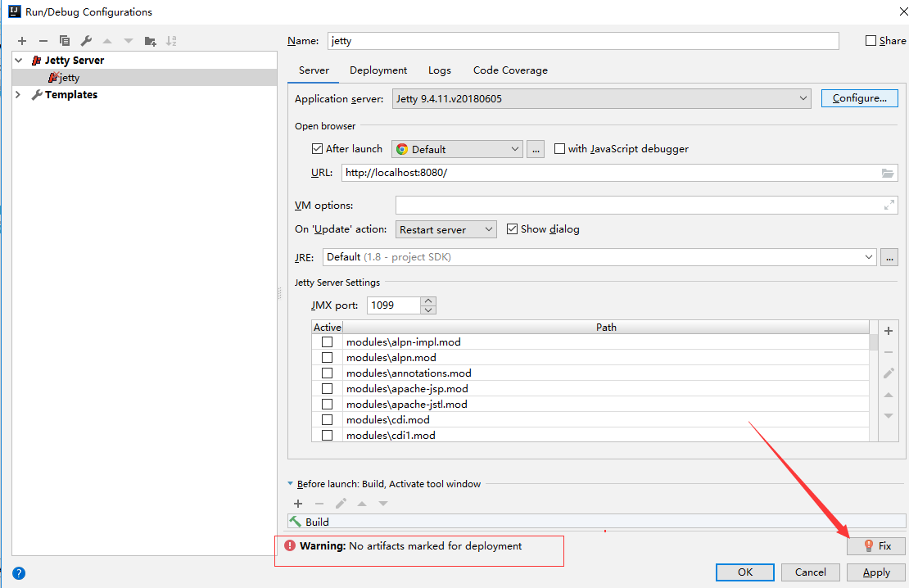Screen dimensions: 909x588
Task: Switch to the Logs tab
Action: pos(440,70)
